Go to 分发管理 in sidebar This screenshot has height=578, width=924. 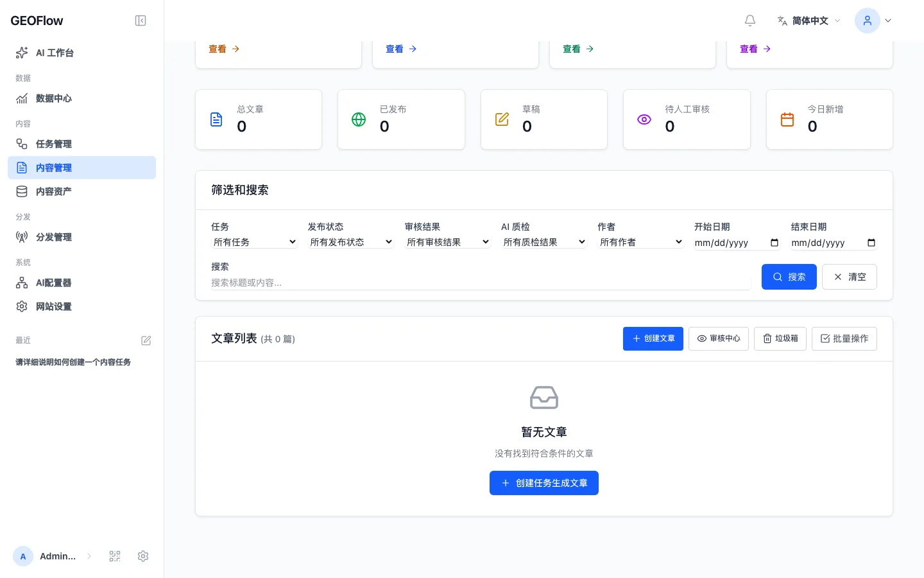[81, 237]
